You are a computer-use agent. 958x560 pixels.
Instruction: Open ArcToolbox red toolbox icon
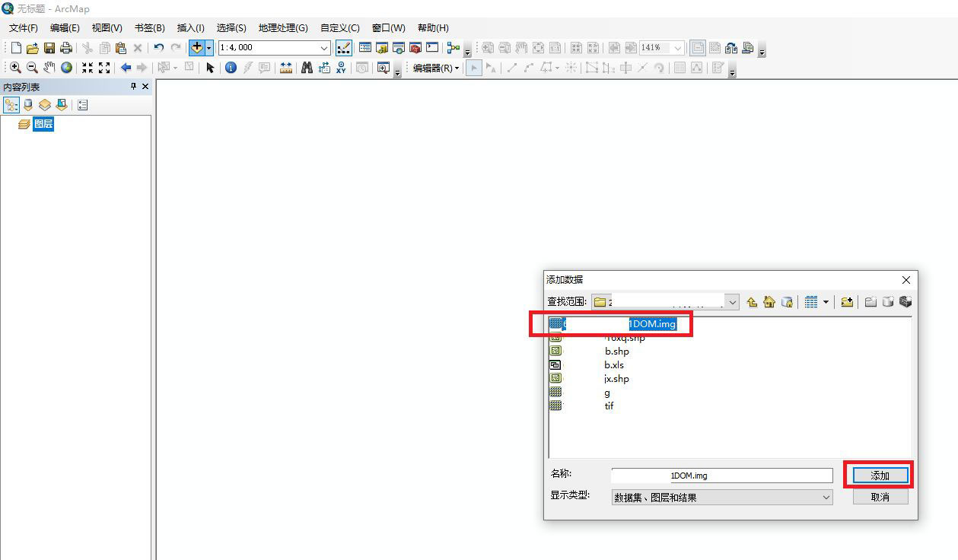pyautogui.click(x=415, y=48)
